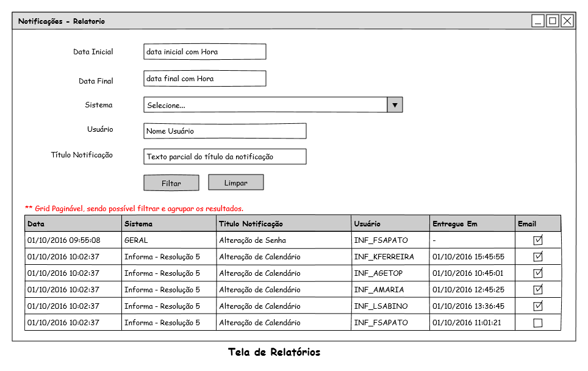Maximize the Notificações window
The width and height of the screenshot is (588, 371).
tap(552, 21)
